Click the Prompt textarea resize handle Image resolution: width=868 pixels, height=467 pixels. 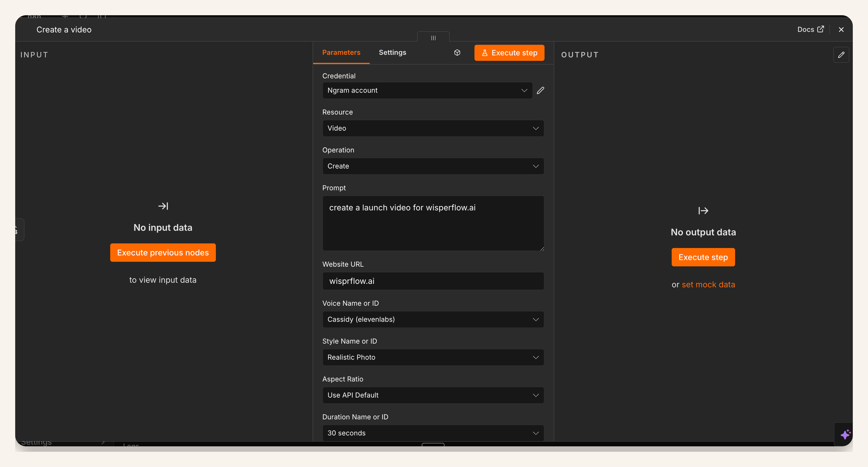pyautogui.click(x=542, y=249)
